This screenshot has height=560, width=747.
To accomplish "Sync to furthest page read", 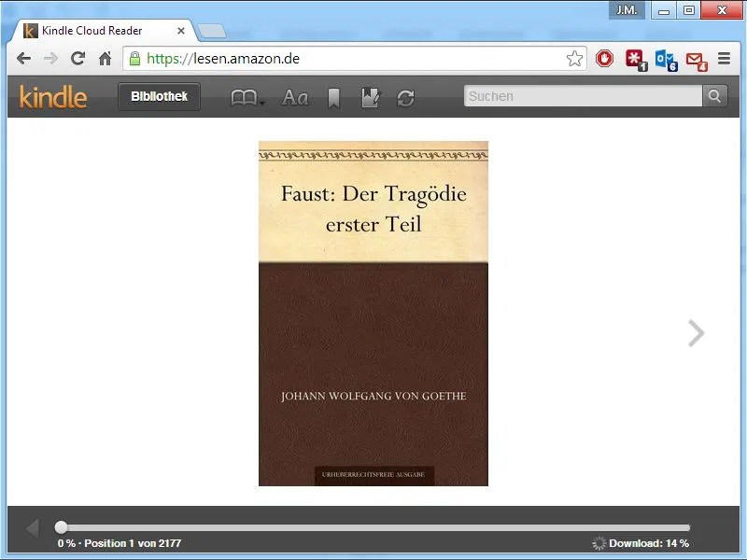I will coord(405,97).
